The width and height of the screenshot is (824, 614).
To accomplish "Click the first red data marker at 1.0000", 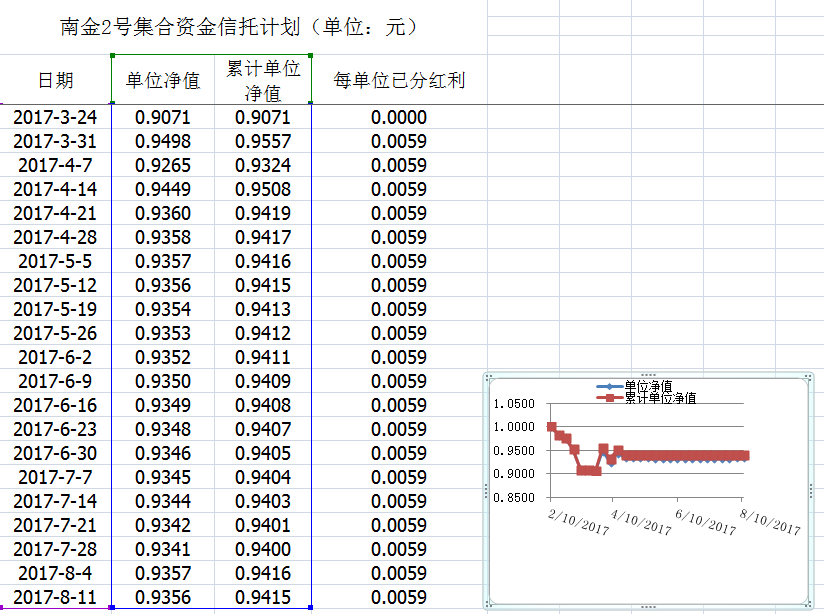I will (552, 427).
